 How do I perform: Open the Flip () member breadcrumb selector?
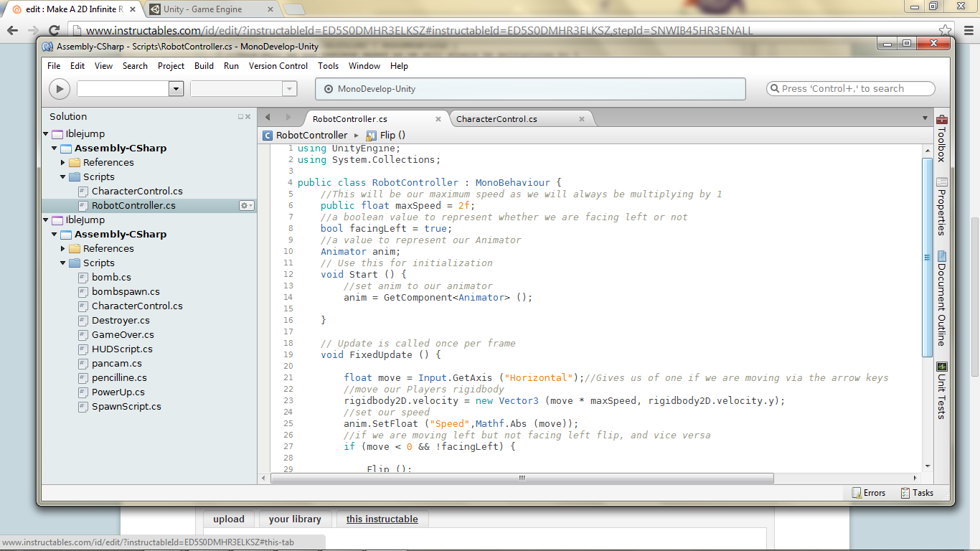pos(385,135)
